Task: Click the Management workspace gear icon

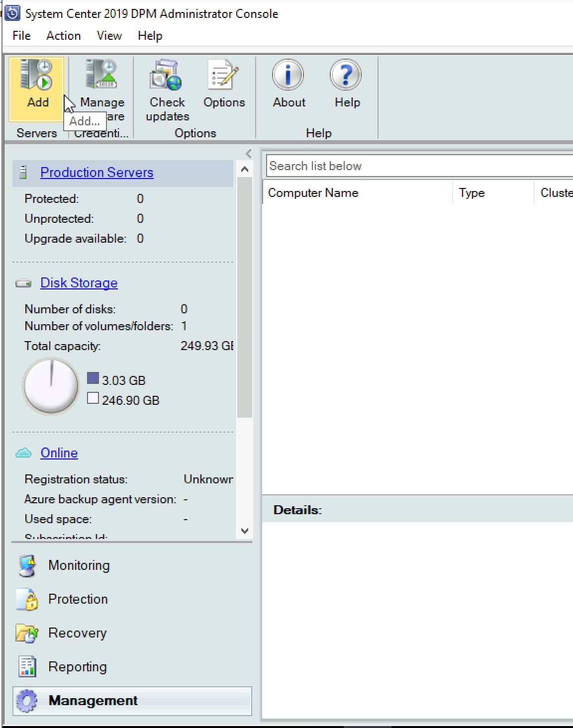Action: click(27, 701)
